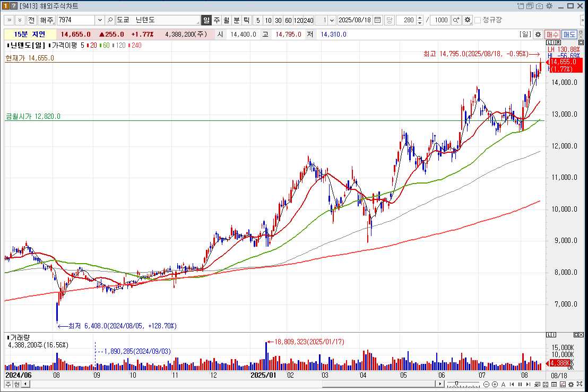Select the 주 weekly chart tab
The image size is (588, 392).
pyautogui.click(x=217, y=20)
